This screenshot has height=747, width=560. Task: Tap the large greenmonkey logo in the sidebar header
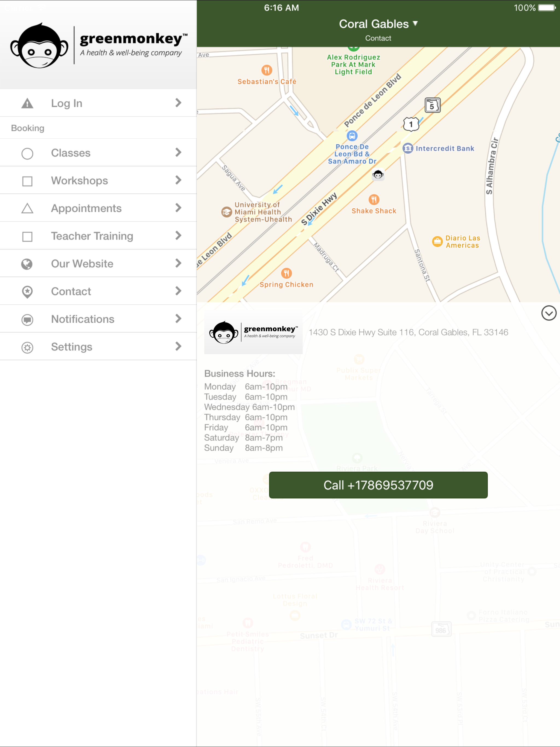pos(99,46)
